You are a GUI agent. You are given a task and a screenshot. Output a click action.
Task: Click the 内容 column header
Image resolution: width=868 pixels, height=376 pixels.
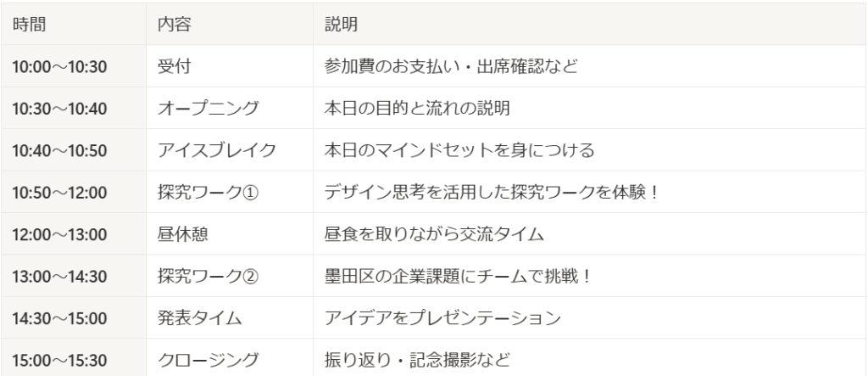click(x=230, y=24)
